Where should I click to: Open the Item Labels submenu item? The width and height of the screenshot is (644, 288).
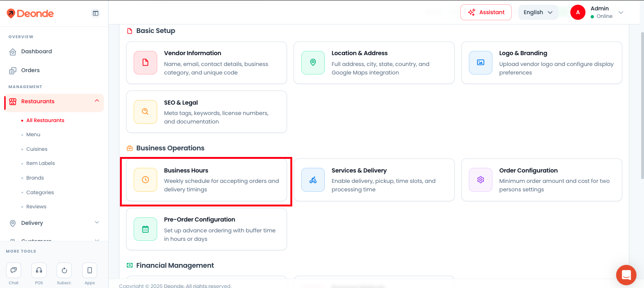coord(41,164)
